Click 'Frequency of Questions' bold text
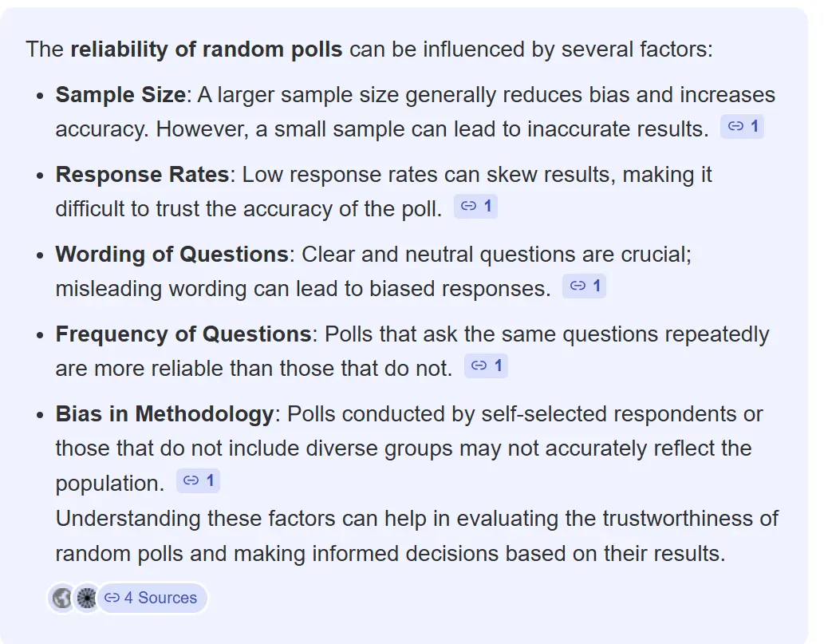Image resolution: width=824 pixels, height=644 pixels. tap(183, 334)
